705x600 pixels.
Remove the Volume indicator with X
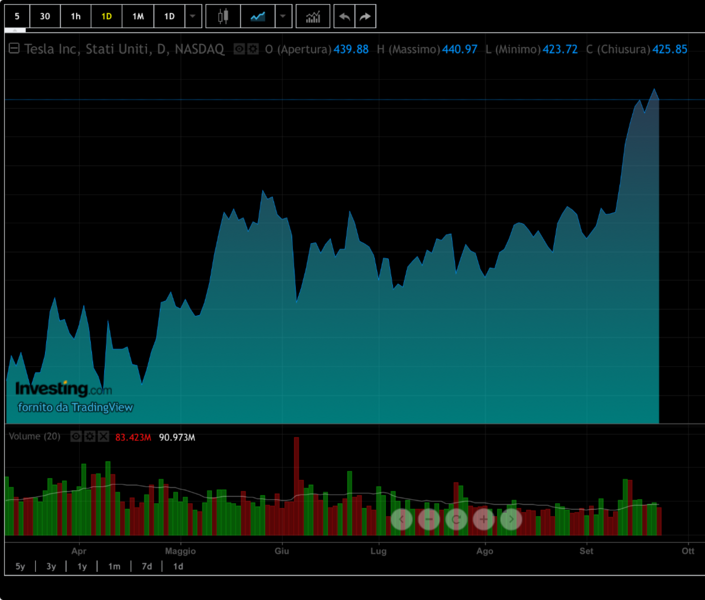(103, 437)
